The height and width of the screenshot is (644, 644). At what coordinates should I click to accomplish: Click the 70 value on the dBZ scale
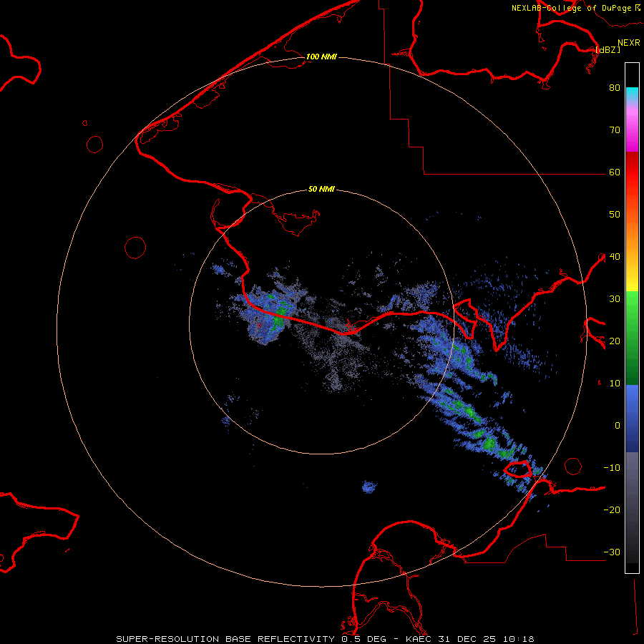[615, 130]
